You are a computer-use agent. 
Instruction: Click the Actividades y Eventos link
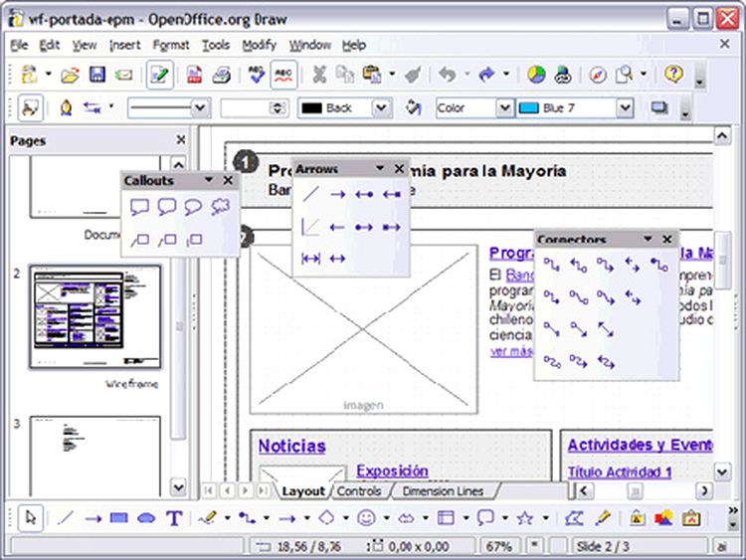[640, 445]
